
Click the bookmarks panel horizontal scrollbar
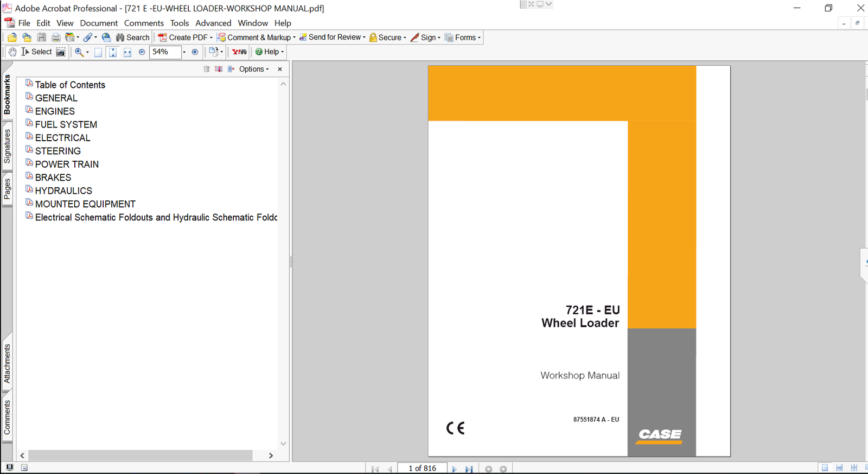pyautogui.click(x=140, y=456)
